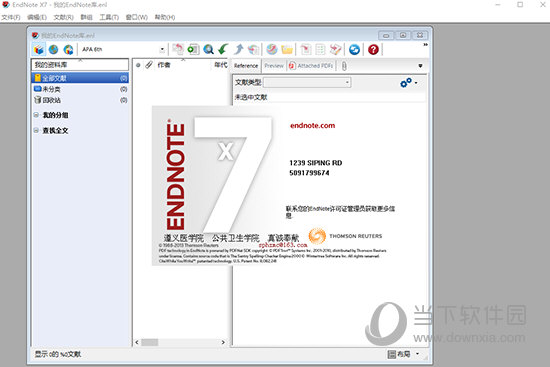Click the blue Export arrow icon
The width and height of the screenshot is (550, 367).
[x=239, y=49]
